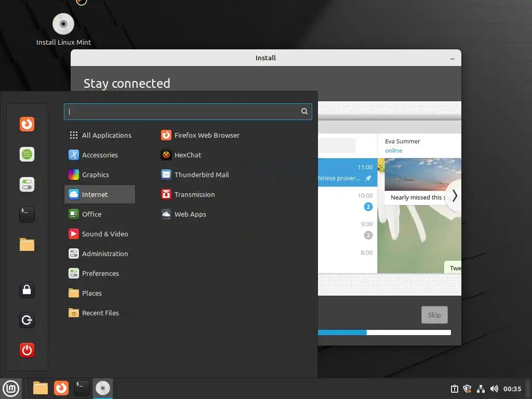
Task: Click the installation progress bar
Action: pos(384,332)
